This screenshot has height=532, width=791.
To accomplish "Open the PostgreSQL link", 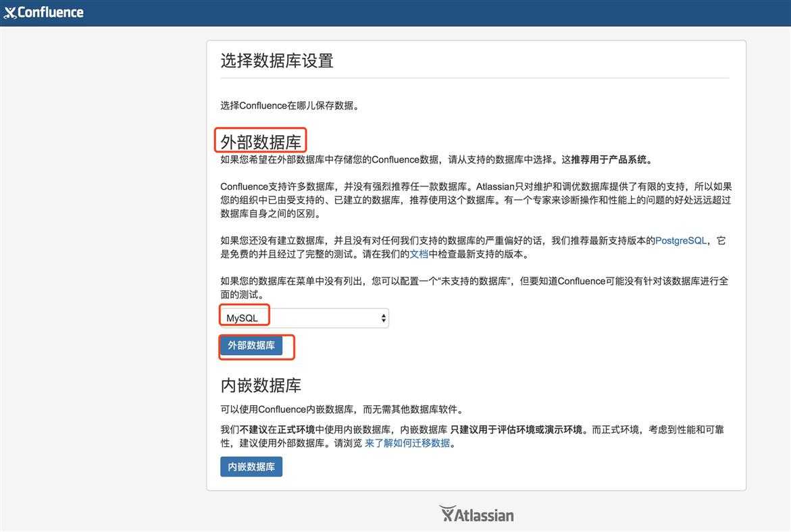I will point(680,240).
